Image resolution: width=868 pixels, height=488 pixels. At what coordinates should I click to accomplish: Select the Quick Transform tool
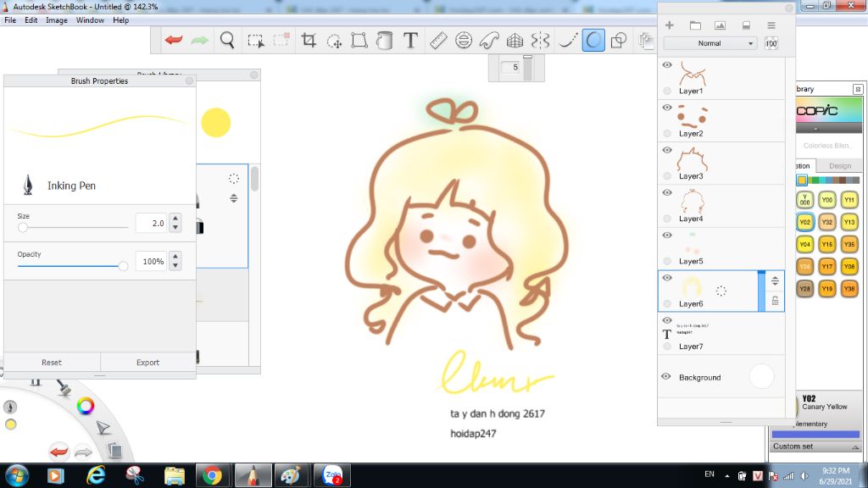tap(334, 41)
